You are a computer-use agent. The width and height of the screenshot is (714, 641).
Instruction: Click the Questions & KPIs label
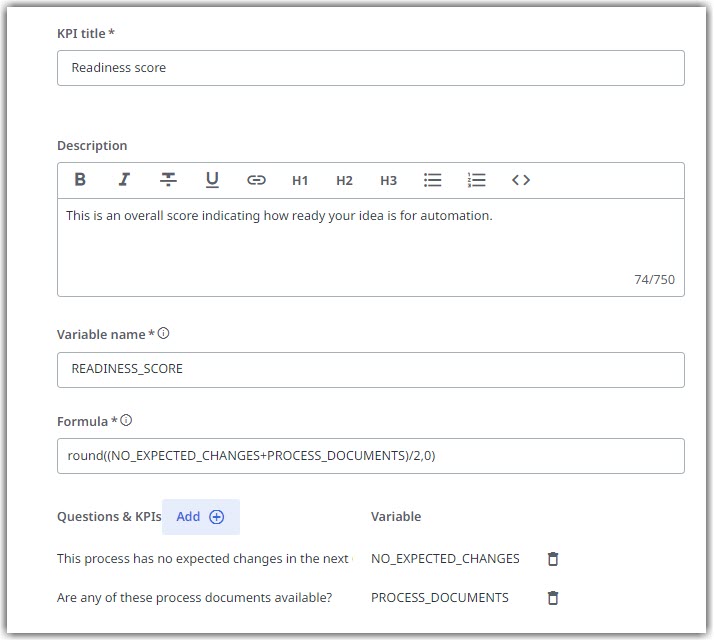[x=109, y=517]
